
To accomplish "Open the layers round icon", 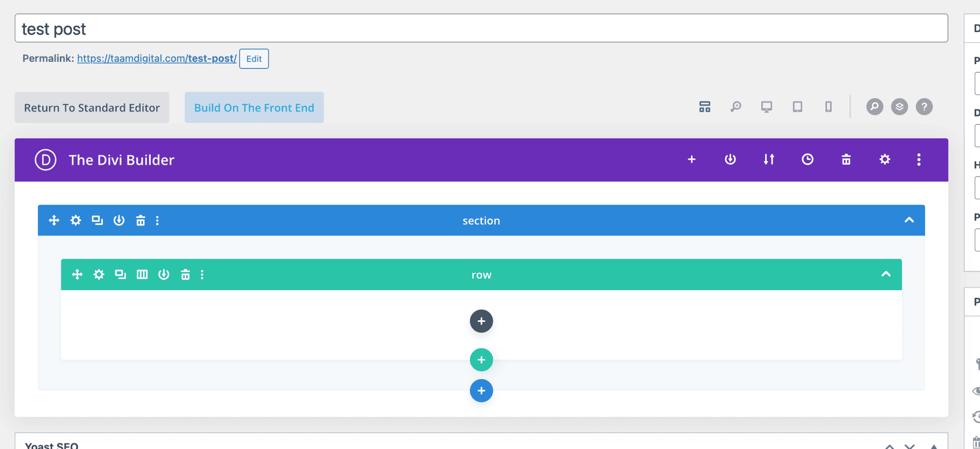I will [900, 107].
